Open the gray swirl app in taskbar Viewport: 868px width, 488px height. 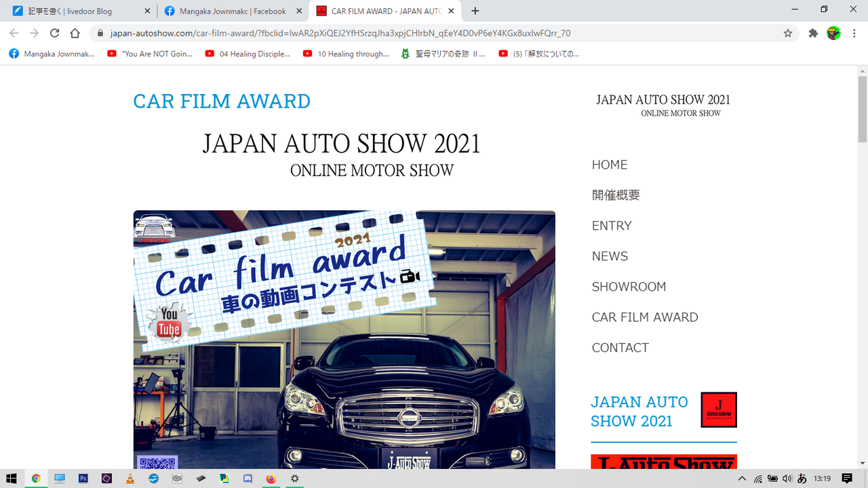(177, 479)
